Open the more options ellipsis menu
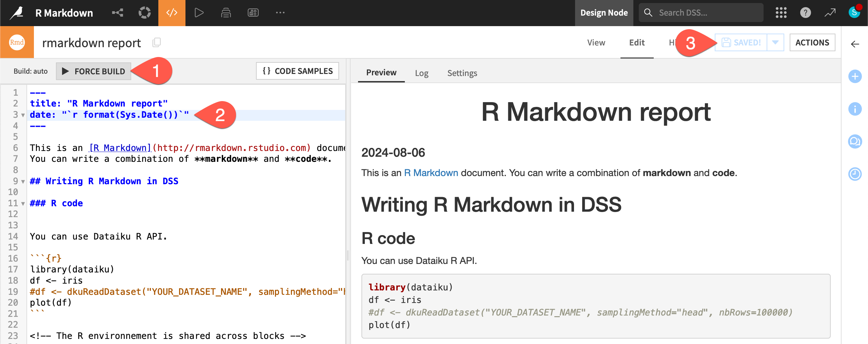 click(x=280, y=13)
